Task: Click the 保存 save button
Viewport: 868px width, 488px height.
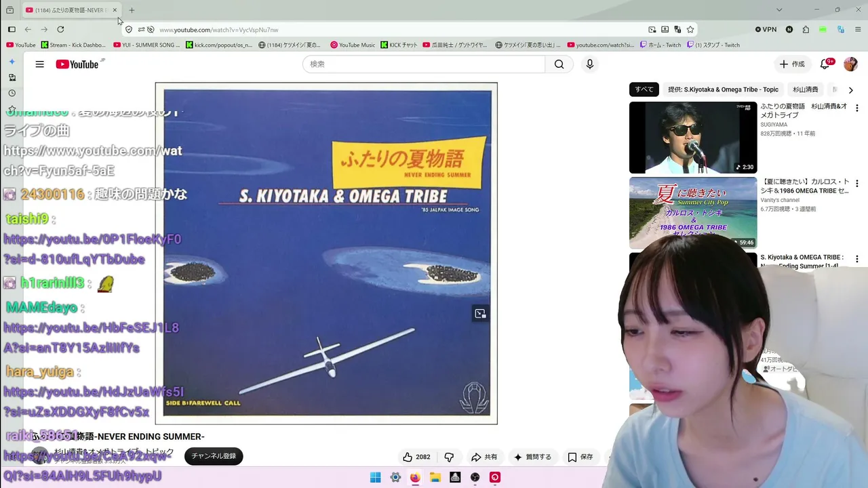Action: pyautogui.click(x=580, y=457)
